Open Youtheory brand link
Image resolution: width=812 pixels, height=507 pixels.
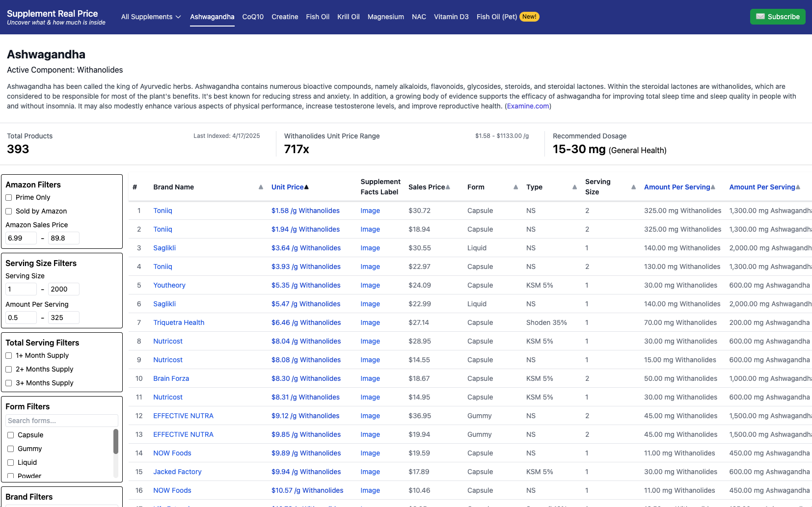pyautogui.click(x=169, y=285)
